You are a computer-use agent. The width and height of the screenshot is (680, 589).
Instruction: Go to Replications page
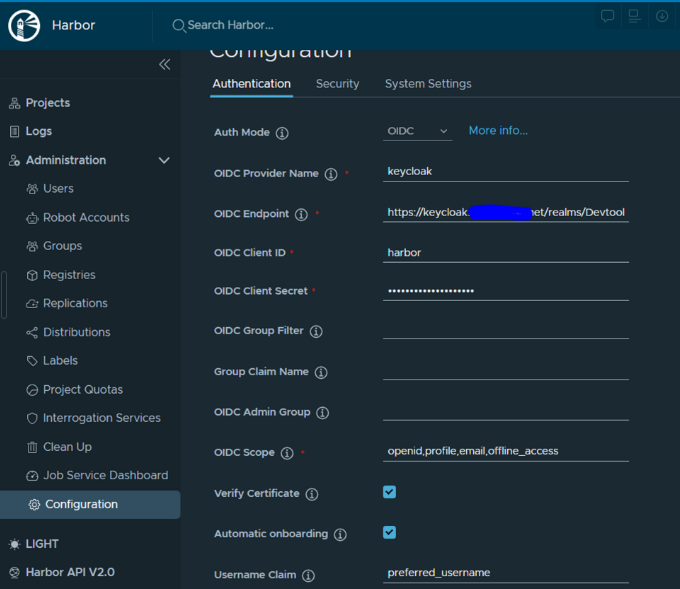point(75,304)
